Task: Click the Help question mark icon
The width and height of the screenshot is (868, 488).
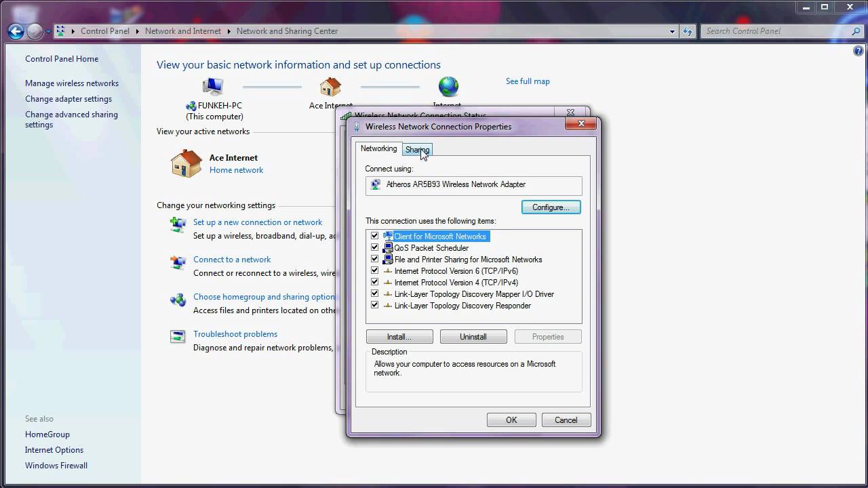Action: click(x=859, y=52)
